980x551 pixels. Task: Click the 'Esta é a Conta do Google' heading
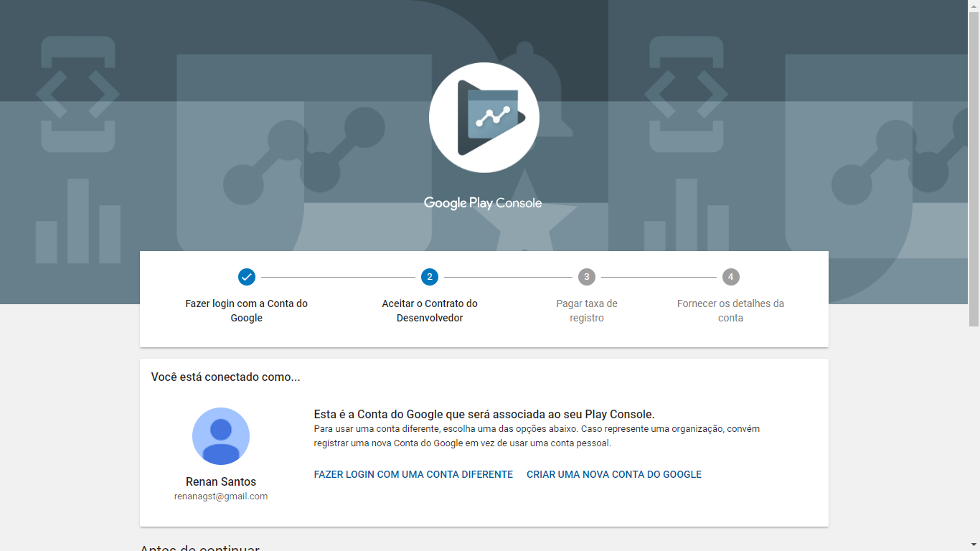tap(484, 415)
